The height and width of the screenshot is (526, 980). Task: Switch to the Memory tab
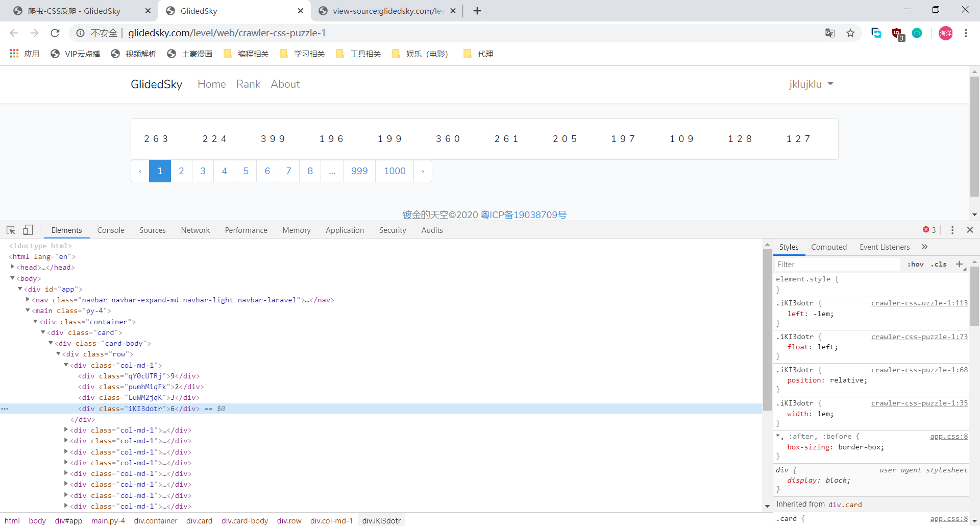click(297, 230)
